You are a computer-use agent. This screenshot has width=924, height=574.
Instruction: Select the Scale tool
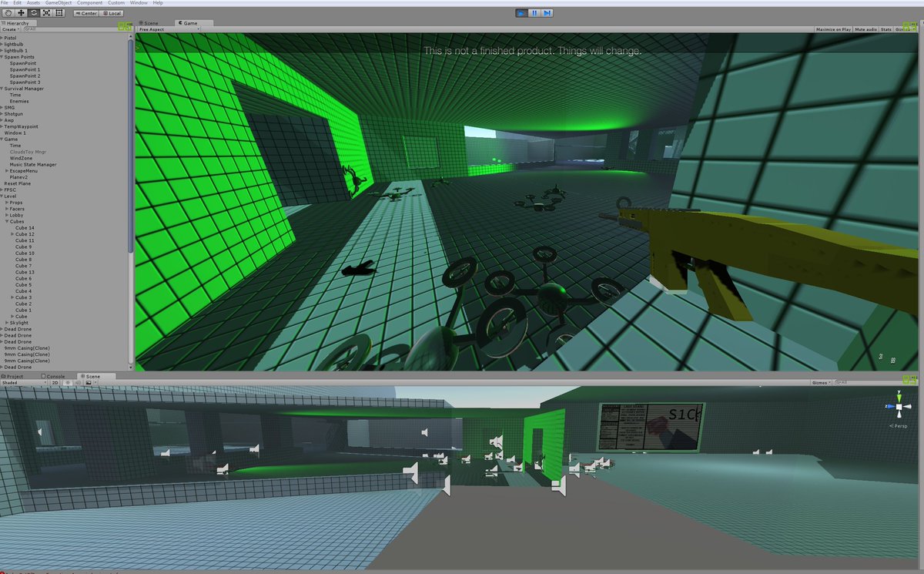click(46, 12)
